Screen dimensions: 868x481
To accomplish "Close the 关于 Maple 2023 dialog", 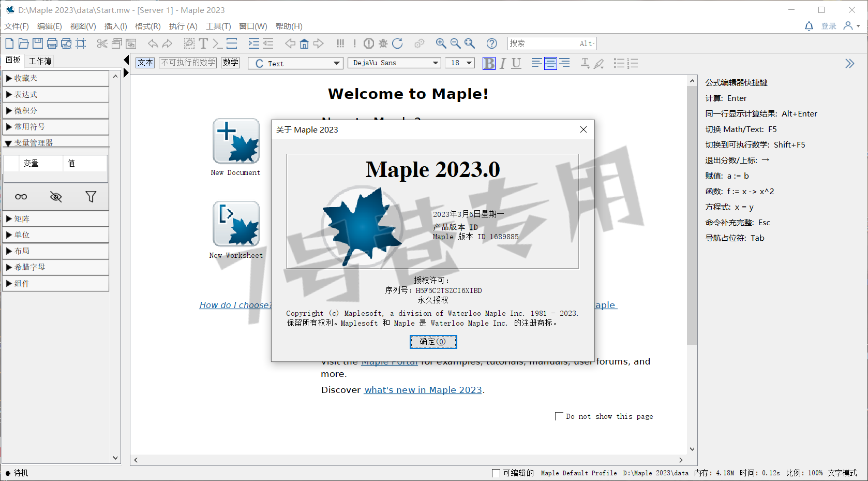I will tap(583, 129).
